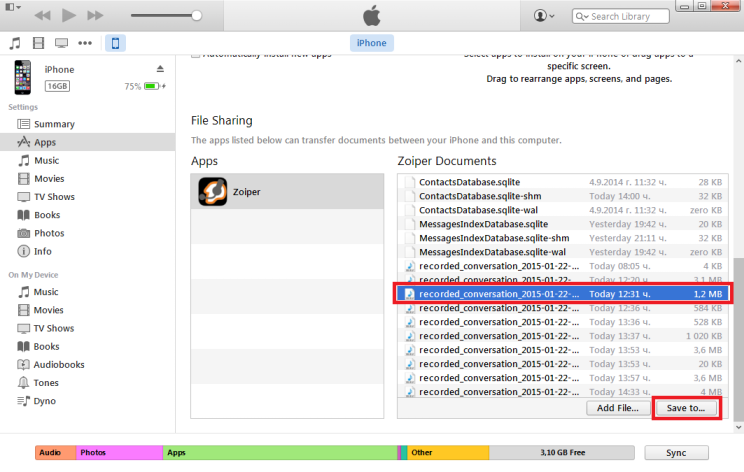744x472 pixels.
Task: Click the eject icon next to iPhone
Action: [159, 69]
